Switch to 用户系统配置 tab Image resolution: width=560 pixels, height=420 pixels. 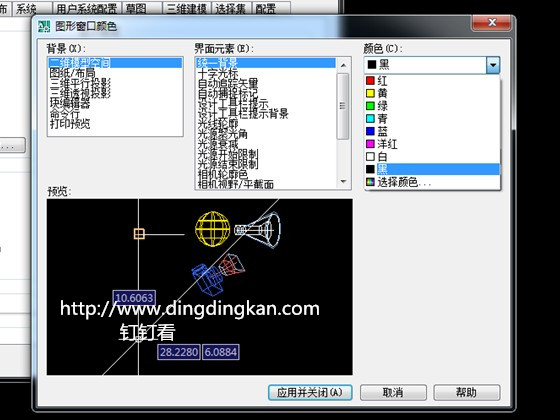pos(87,9)
